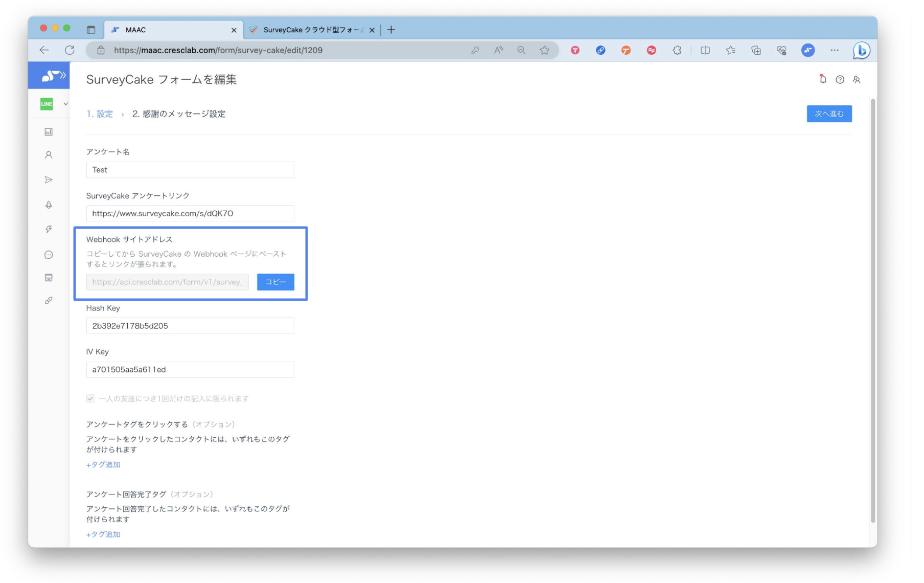This screenshot has width=924, height=583.
Task: Click the site lock icon in address bar
Action: coord(101,50)
